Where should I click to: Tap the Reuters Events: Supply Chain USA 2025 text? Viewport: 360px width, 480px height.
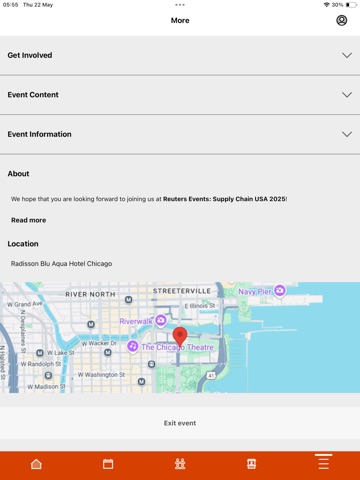224,199
